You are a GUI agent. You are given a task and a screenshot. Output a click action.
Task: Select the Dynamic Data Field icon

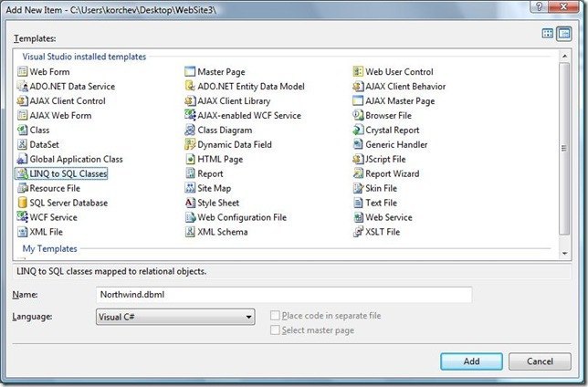[190, 144]
